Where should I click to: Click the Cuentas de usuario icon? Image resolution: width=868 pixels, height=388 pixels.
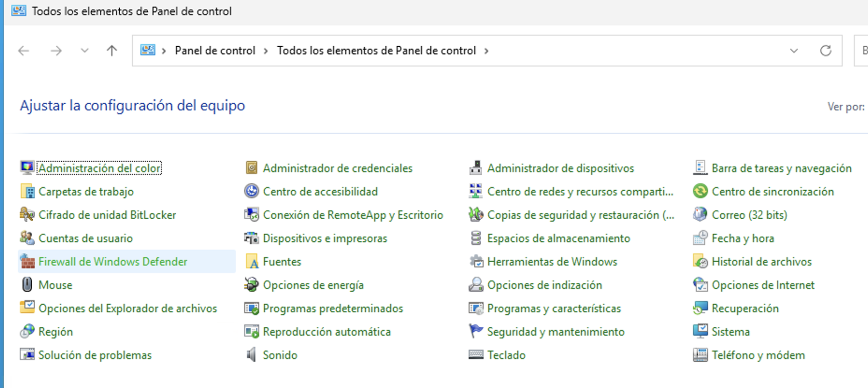pyautogui.click(x=28, y=238)
